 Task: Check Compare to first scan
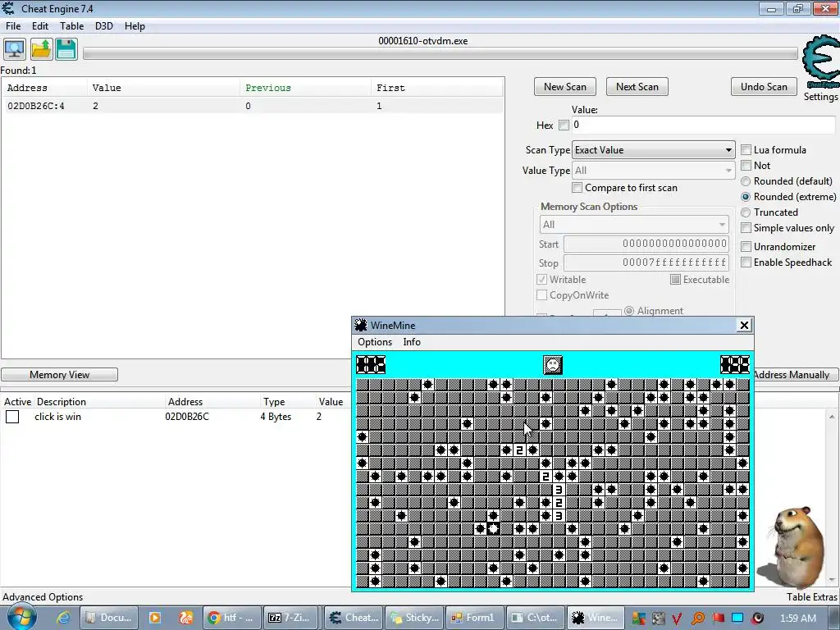pos(577,188)
